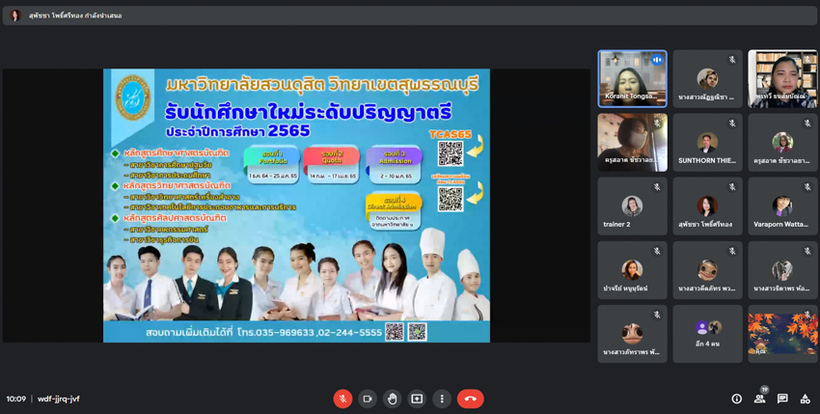Click the muted mic icon on the ปาจรีย์ tile
This screenshot has height=414, width=820.
click(657, 251)
